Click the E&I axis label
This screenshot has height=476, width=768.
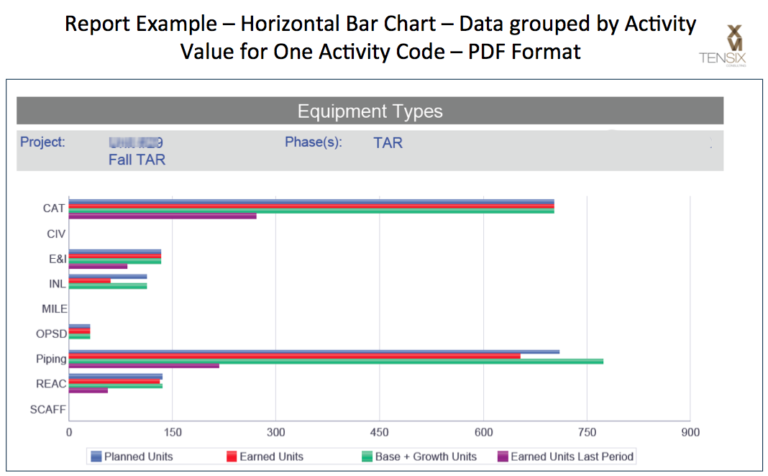[x=55, y=258]
